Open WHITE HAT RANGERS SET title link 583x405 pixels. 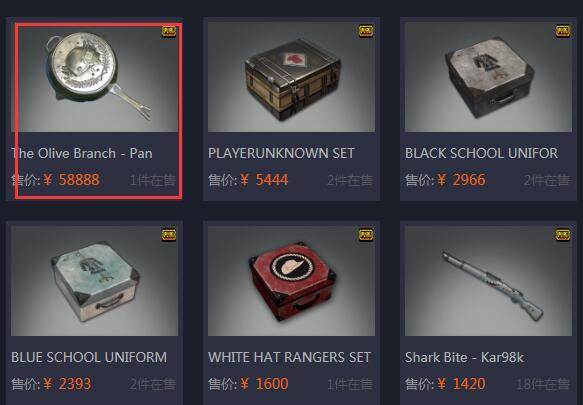(x=289, y=357)
